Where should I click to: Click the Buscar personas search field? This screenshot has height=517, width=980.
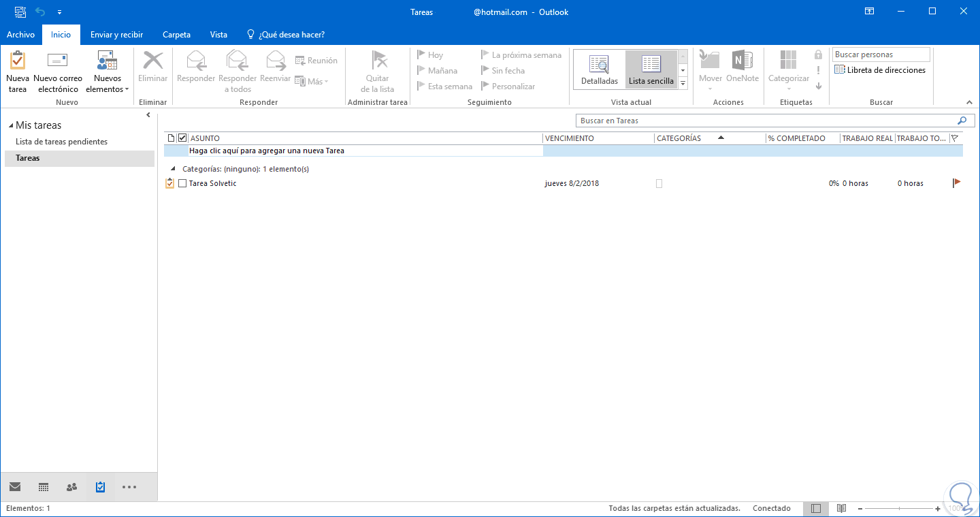click(x=881, y=54)
